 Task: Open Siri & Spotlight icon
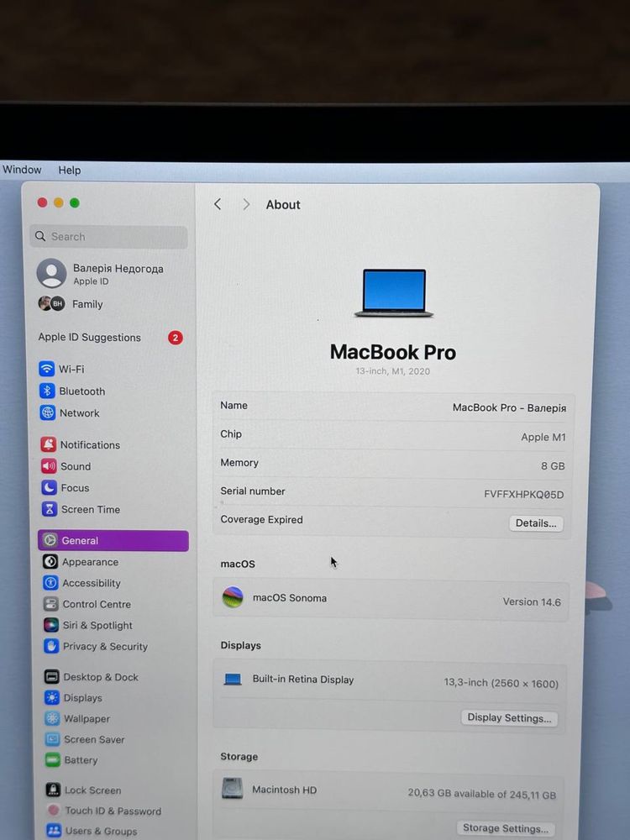pyautogui.click(x=51, y=625)
